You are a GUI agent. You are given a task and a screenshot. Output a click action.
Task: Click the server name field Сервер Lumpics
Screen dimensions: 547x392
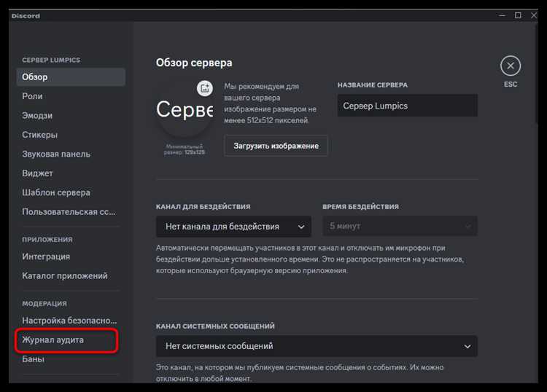(408, 106)
